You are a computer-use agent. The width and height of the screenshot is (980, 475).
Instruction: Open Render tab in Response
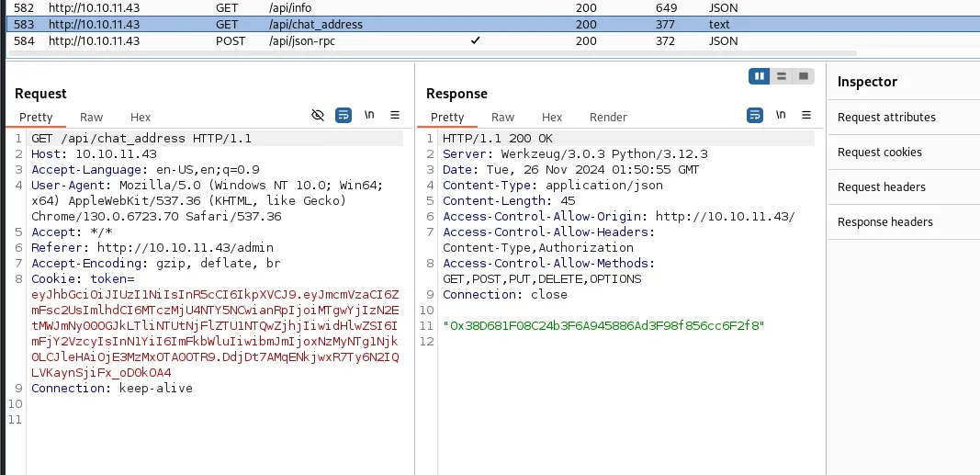(x=608, y=117)
